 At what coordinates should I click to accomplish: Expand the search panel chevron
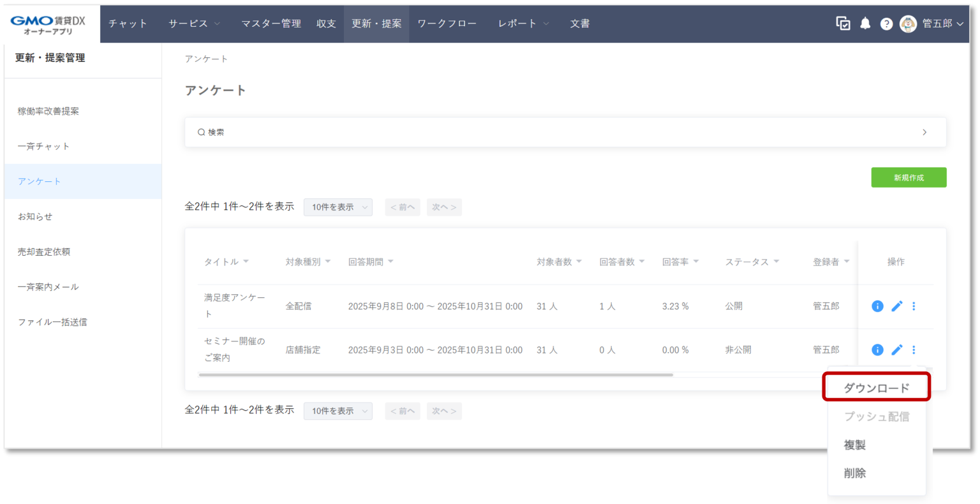(924, 132)
